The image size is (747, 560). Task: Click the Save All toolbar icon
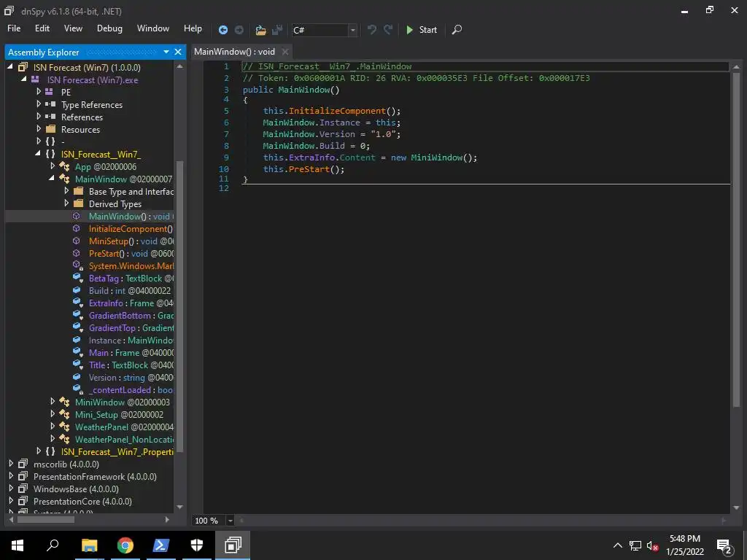click(x=277, y=30)
